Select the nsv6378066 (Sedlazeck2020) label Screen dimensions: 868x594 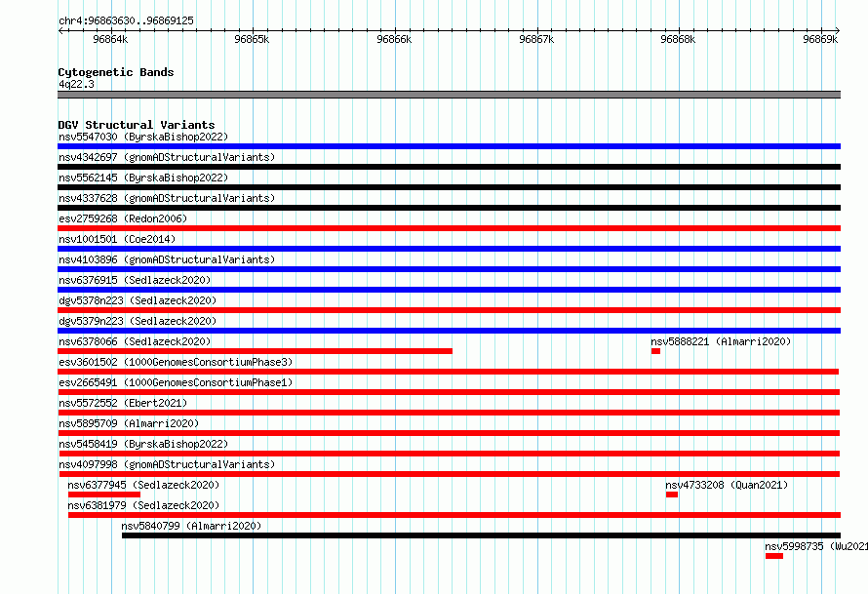click(135, 341)
